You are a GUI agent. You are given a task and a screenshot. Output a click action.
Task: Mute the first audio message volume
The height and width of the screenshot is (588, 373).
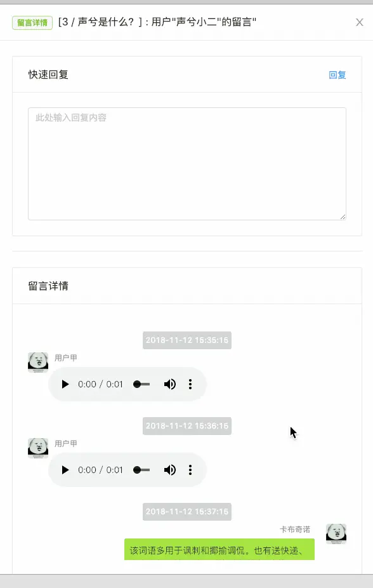click(x=169, y=384)
